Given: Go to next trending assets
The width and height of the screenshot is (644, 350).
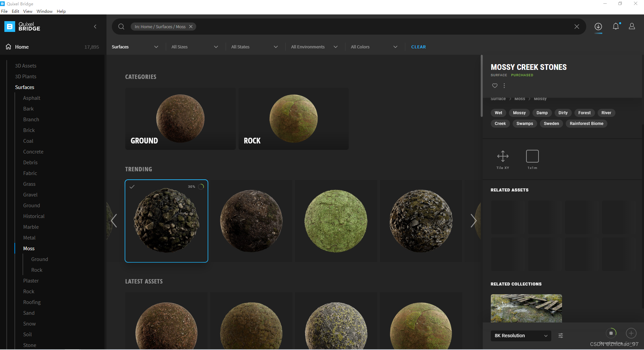Looking at the screenshot, I should coord(474,221).
